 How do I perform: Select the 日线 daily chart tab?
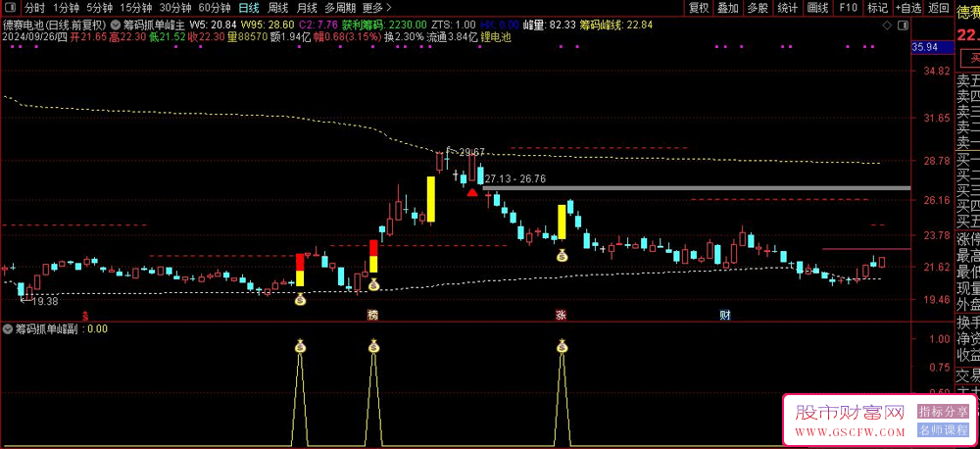click(249, 8)
